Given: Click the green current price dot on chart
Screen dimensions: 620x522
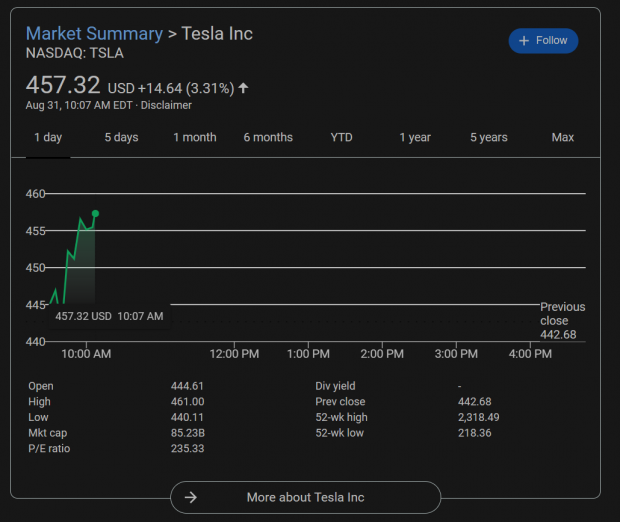Looking at the screenshot, I should (95, 214).
